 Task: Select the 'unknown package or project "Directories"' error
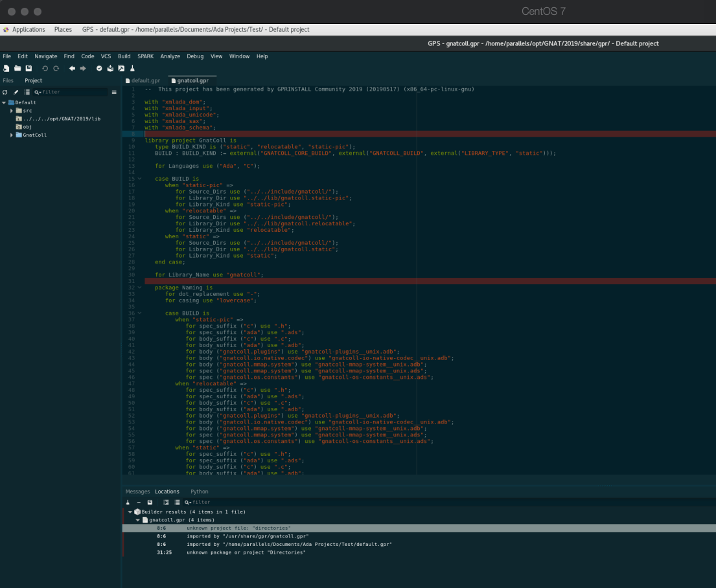[x=246, y=552]
